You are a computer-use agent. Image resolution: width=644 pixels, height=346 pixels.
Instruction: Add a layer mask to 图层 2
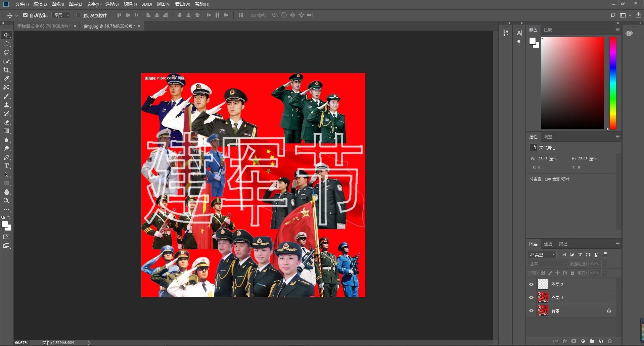574,341
